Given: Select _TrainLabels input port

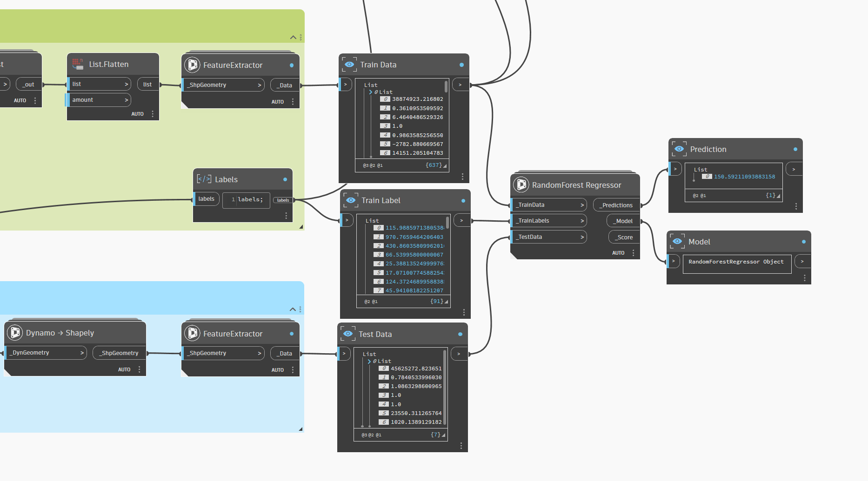Looking at the screenshot, I should coord(549,221).
